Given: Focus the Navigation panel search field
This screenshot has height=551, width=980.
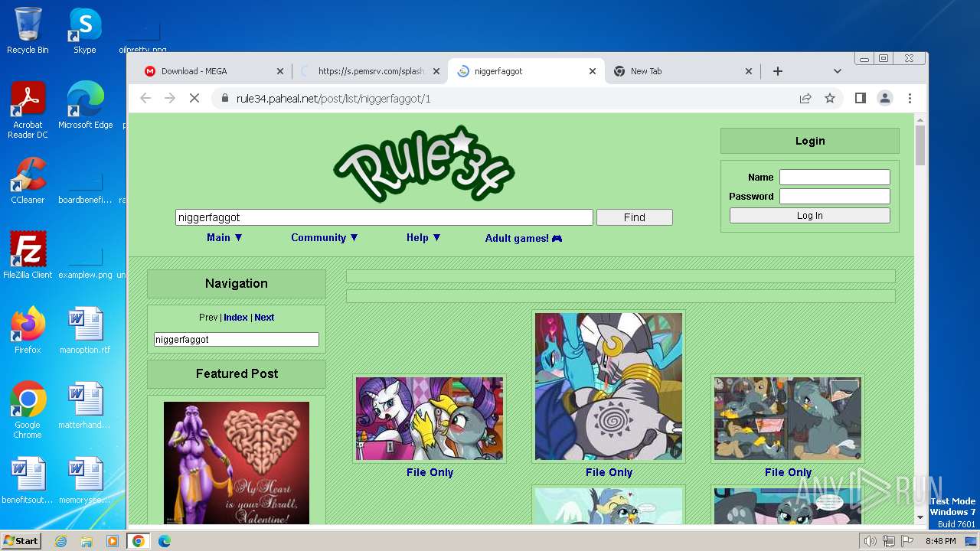Looking at the screenshot, I should pos(237,339).
